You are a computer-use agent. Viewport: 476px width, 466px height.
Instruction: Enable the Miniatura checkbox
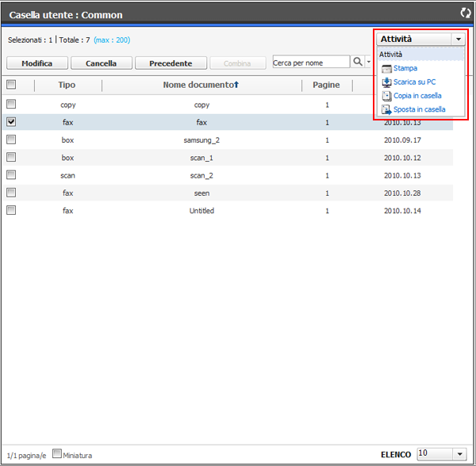point(57,454)
